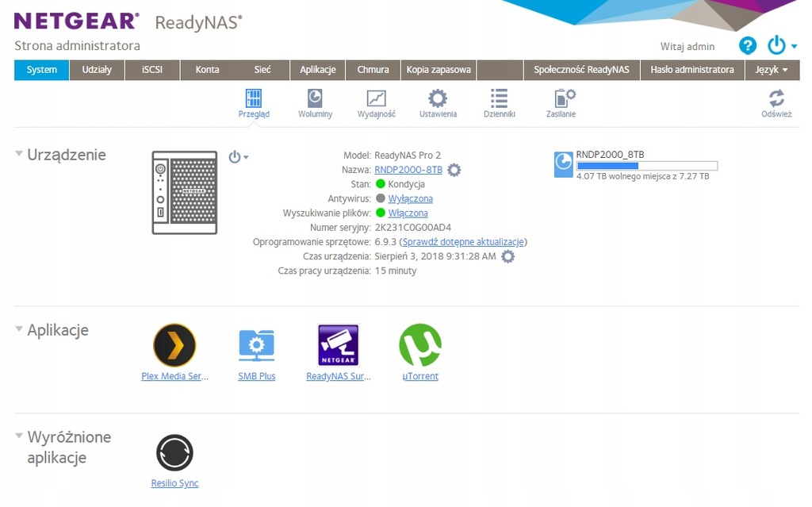Switch to the Kopia zapasowa tab
Image resolution: width=812 pixels, height=507 pixels.
[x=439, y=70]
